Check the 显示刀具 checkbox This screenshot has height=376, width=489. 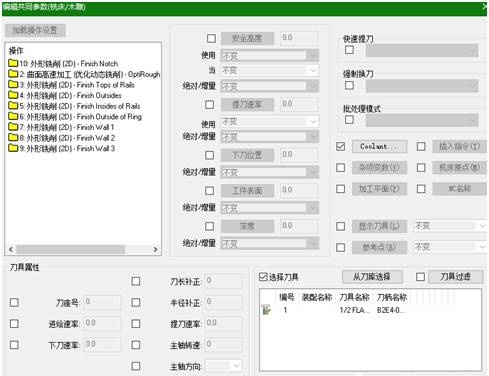[x=340, y=226]
